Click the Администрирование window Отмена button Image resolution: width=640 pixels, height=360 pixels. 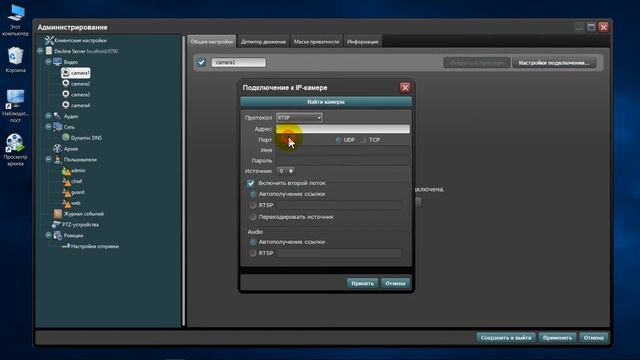tap(593, 338)
